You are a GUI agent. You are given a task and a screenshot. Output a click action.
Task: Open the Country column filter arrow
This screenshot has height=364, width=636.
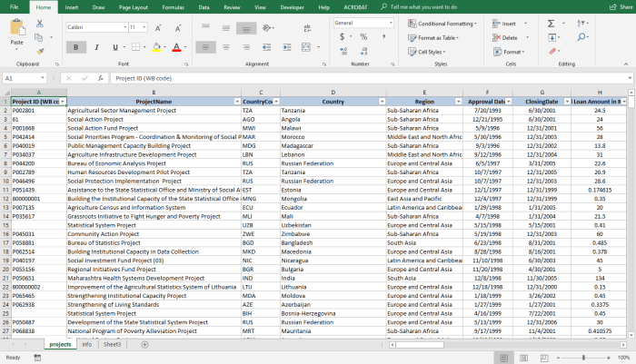click(x=382, y=102)
